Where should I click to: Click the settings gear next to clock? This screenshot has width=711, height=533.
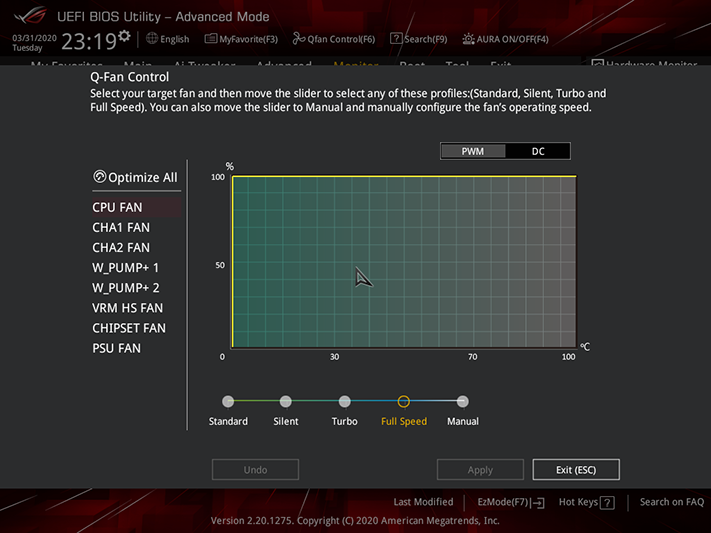(x=124, y=36)
